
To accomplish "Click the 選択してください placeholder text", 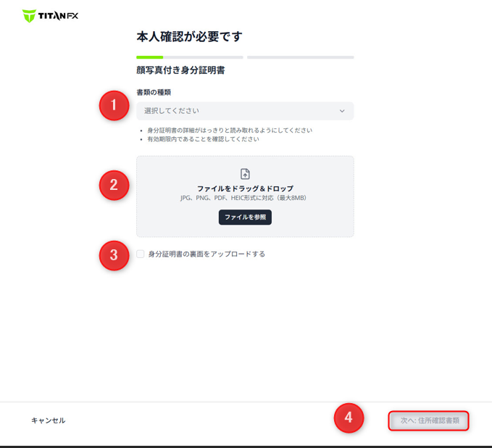I will [x=171, y=111].
